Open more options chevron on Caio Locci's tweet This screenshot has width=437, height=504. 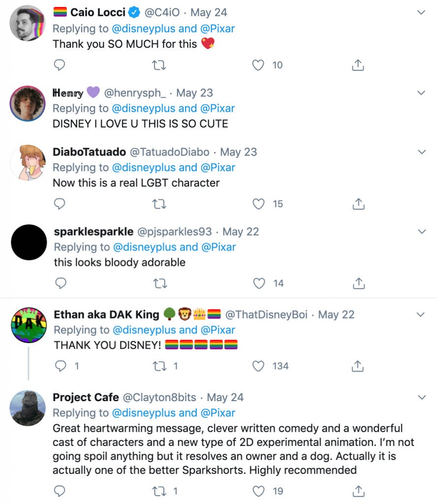(421, 12)
